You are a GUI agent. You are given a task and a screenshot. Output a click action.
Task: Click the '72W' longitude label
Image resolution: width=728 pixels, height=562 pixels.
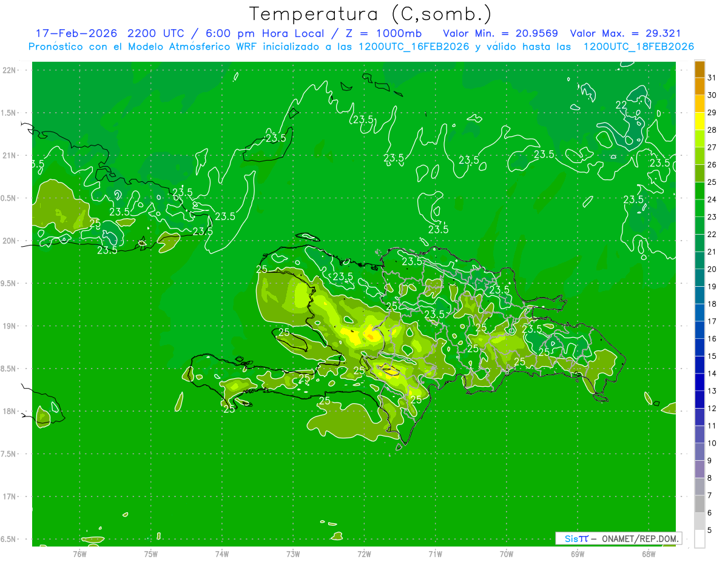(364, 554)
